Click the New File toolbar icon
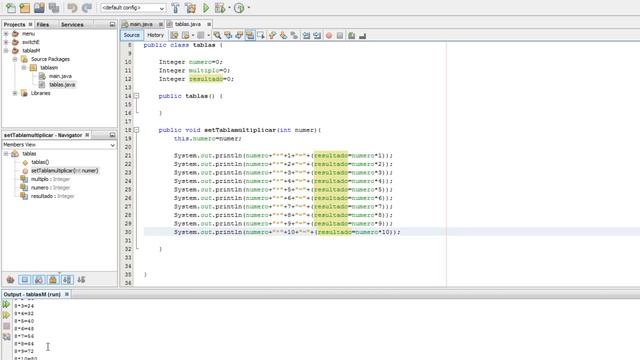 [x=11, y=8]
